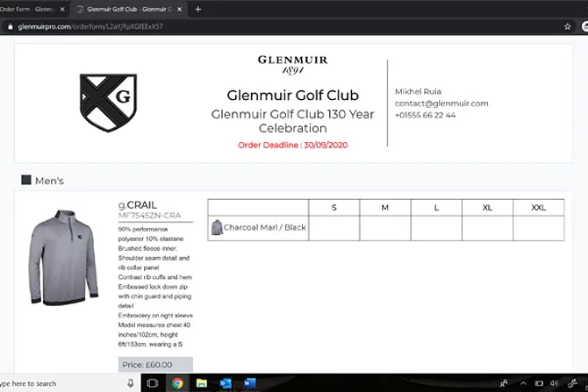Viewport: 588px width, 392px height.
Task: Click the Glenmuir Golf Club page title
Action: [292, 96]
